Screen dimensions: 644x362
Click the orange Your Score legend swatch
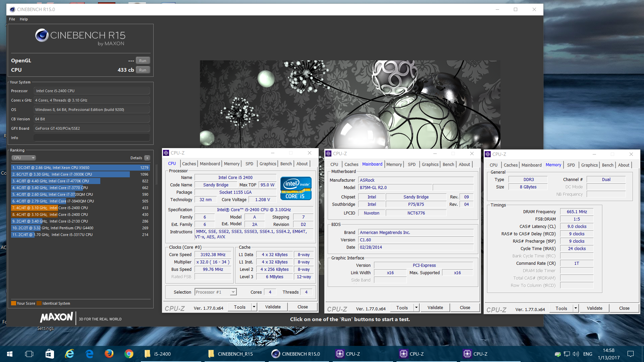coord(13,303)
